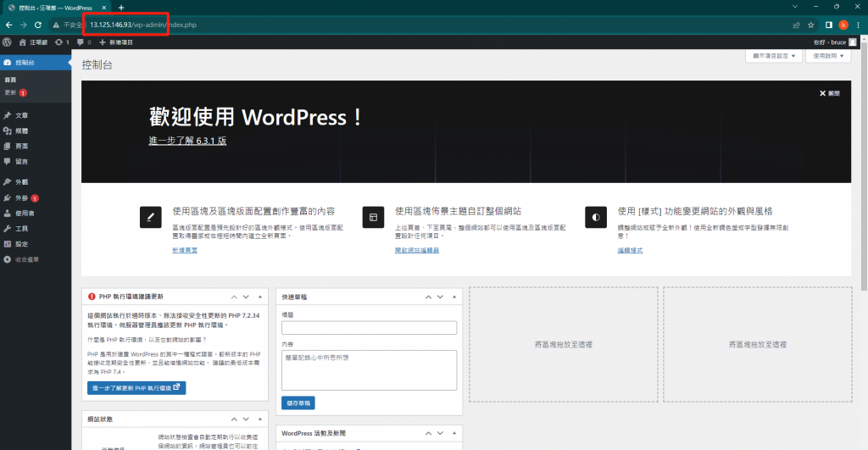
Task: Focus the quick draft 標題 title field
Action: [370, 328]
